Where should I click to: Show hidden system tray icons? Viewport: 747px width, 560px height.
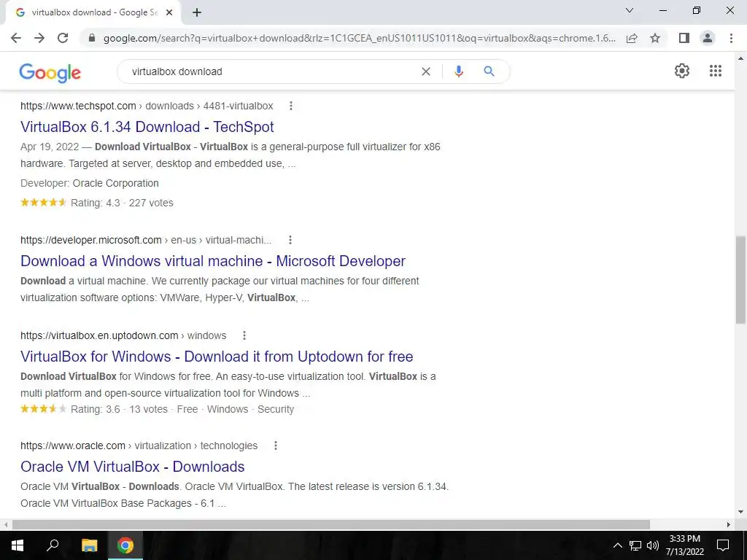(x=617, y=545)
